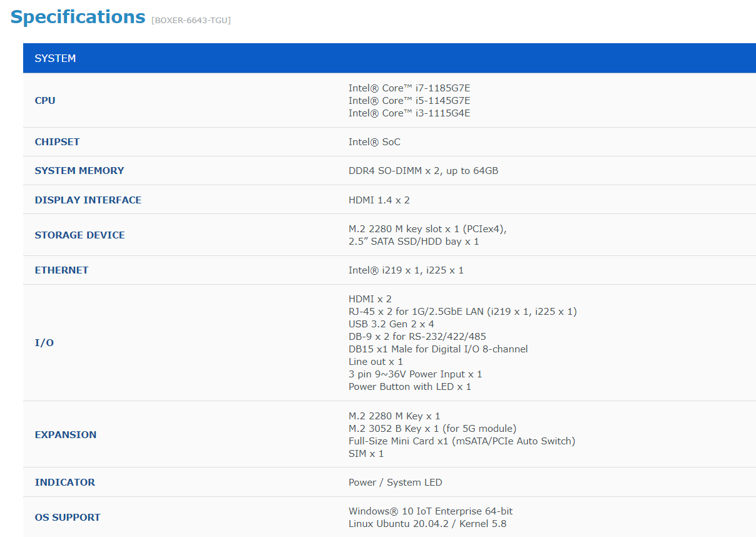Click the DDR4 SO-DIMM x 2 value
The height and width of the screenshot is (537, 756).
coord(424,171)
